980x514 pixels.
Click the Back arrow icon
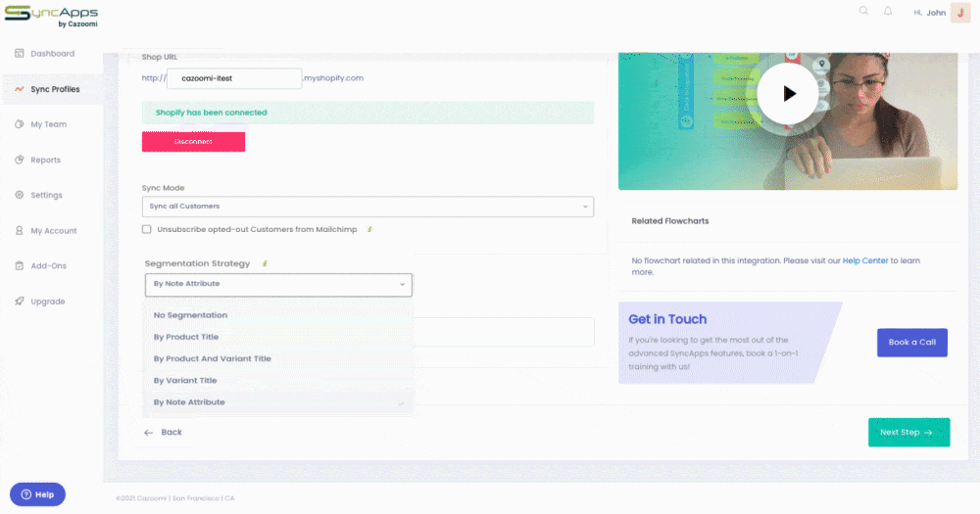pos(148,432)
